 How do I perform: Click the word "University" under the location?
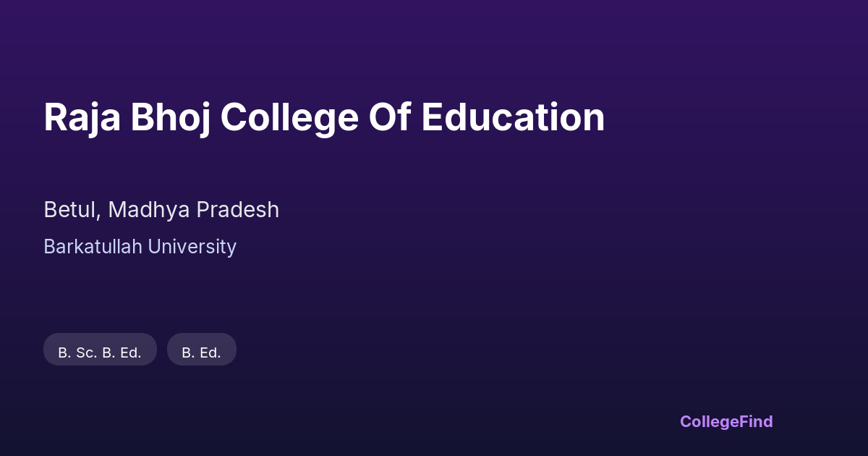point(192,247)
